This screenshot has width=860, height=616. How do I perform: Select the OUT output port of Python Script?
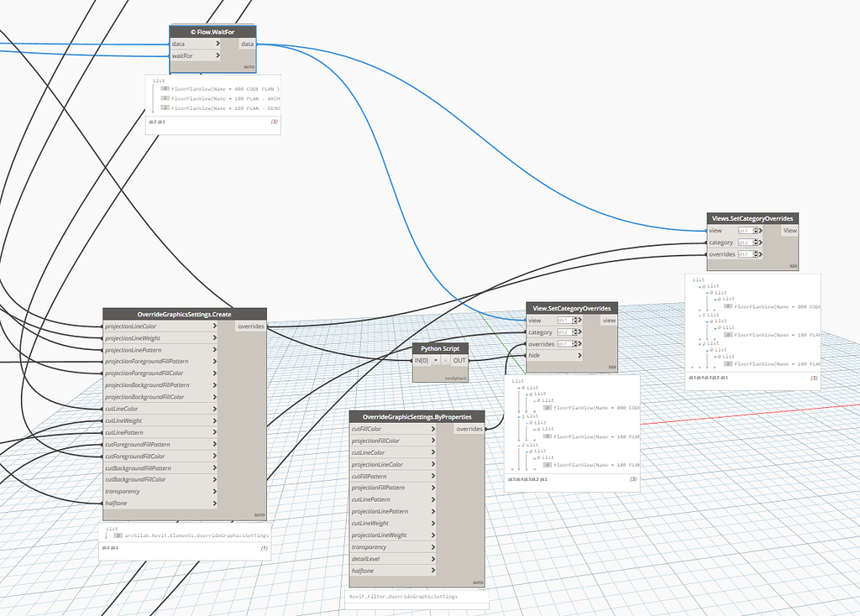point(459,361)
